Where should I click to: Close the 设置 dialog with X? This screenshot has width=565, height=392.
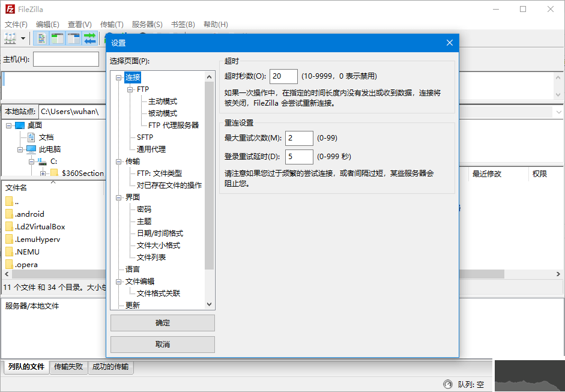(450, 43)
